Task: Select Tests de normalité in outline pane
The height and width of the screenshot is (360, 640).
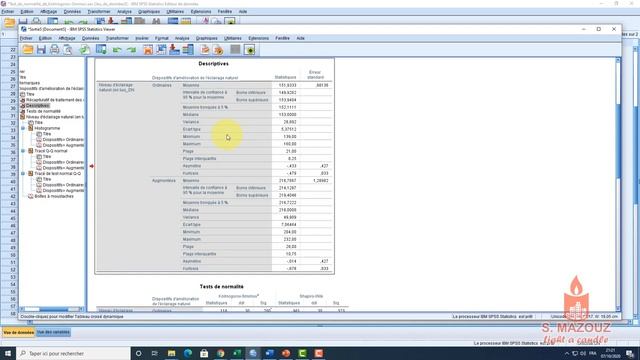Action: click(43, 111)
